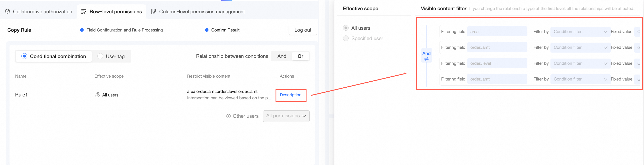Open the Description link for Rule1
The image size is (644, 165).
(291, 95)
